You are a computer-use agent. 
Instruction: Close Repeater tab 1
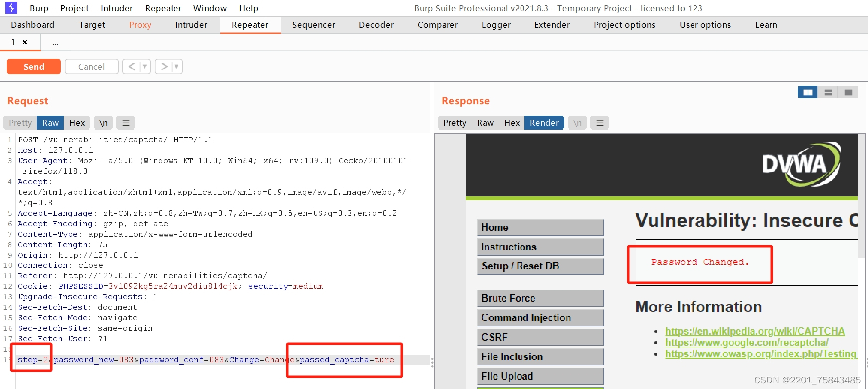(x=25, y=43)
